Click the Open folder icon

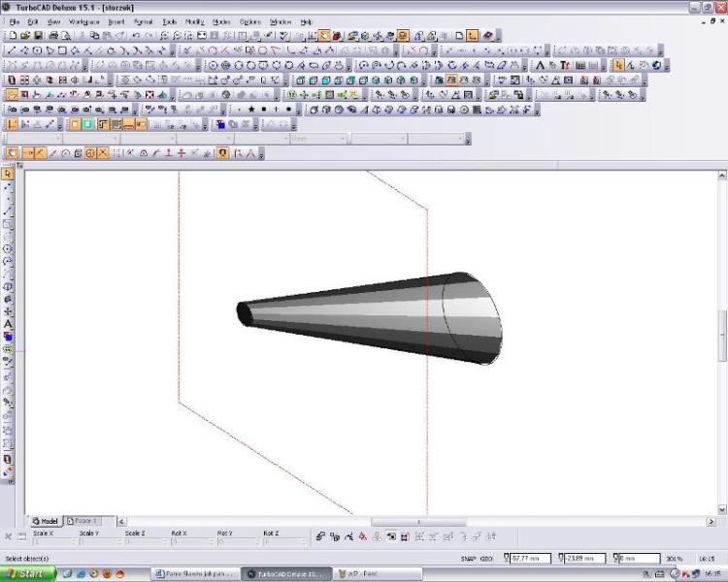pos(25,35)
